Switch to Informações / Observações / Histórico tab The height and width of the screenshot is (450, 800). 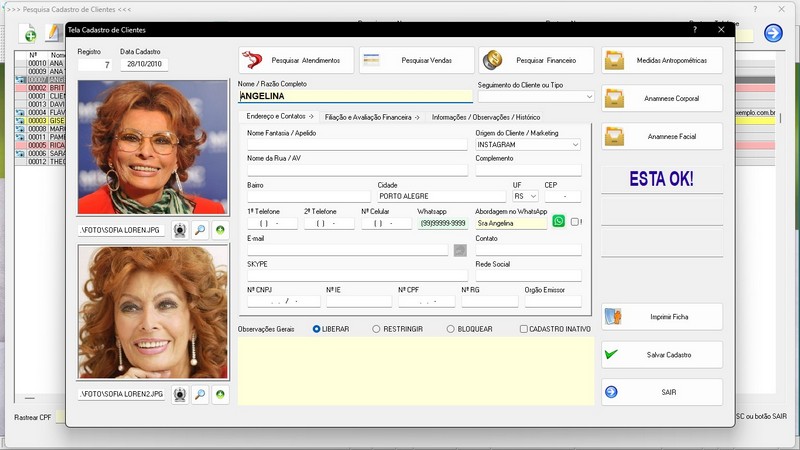[486, 117]
